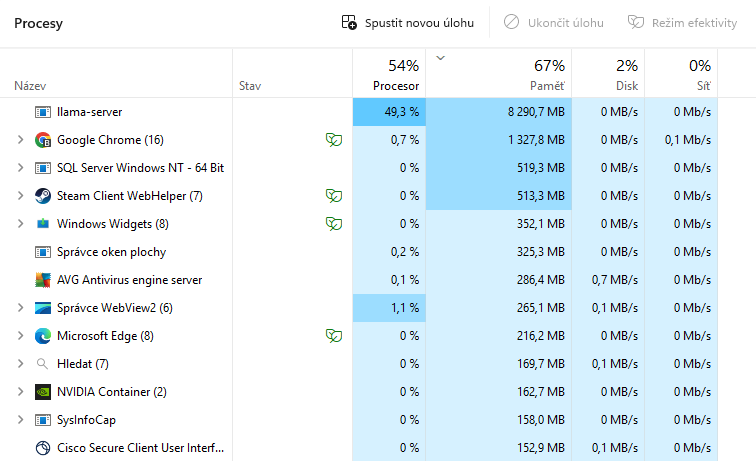Click the 352,1 MB memory value
Image resolution: width=756 pixels, height=461 pixels.
541,224
